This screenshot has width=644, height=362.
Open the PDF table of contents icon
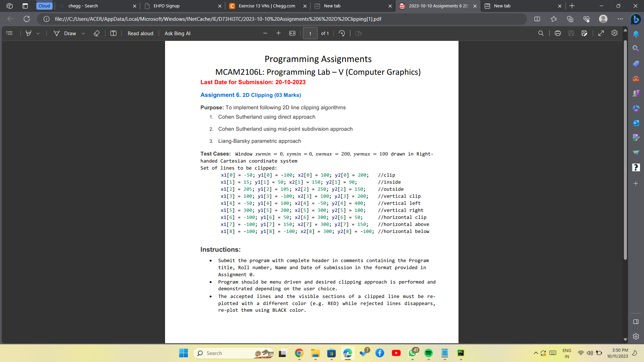coord(9,33)
